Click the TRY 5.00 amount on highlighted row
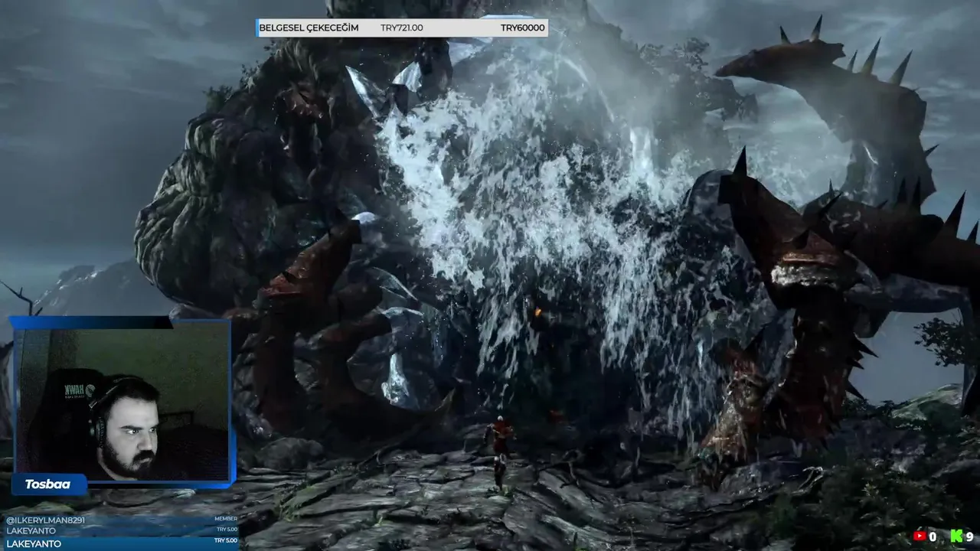This screenshot has height=551, width=980. [227, 541]
